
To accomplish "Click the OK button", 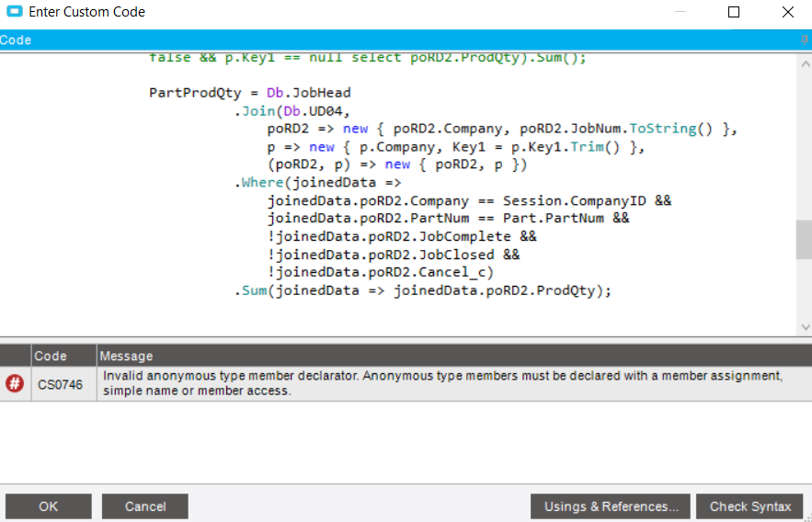I will point(49,506).
